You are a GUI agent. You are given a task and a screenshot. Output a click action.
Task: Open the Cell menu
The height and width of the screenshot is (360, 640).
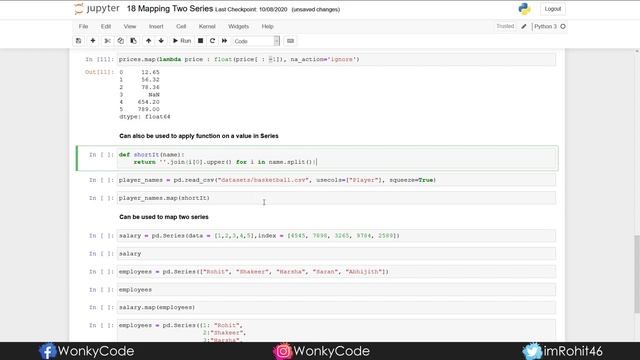coord(181,27)
